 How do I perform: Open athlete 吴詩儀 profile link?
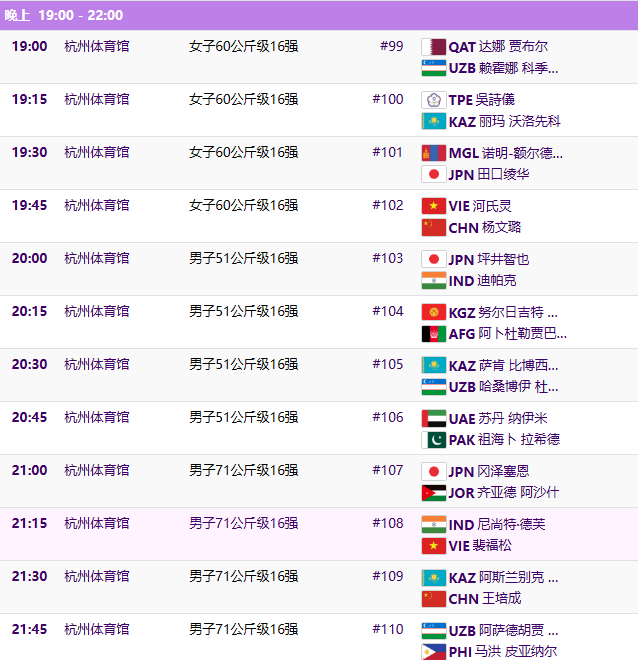pyautogui.click(x=496, y=100)
